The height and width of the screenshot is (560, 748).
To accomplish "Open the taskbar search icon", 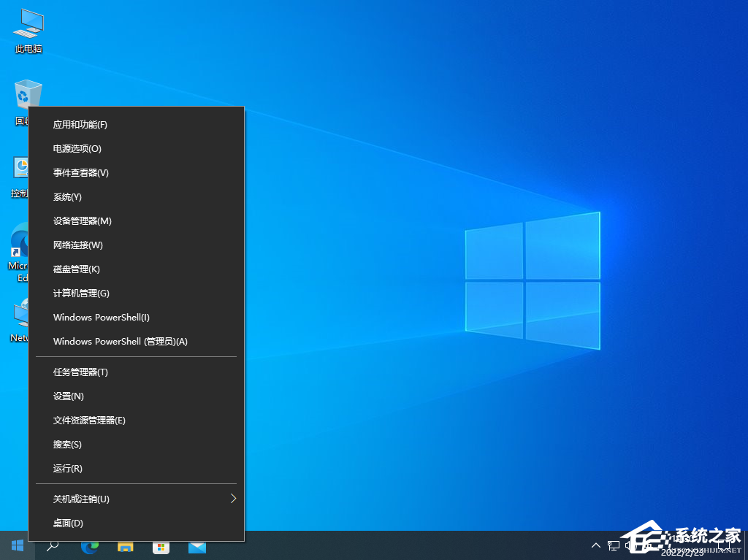I will 52,545.
